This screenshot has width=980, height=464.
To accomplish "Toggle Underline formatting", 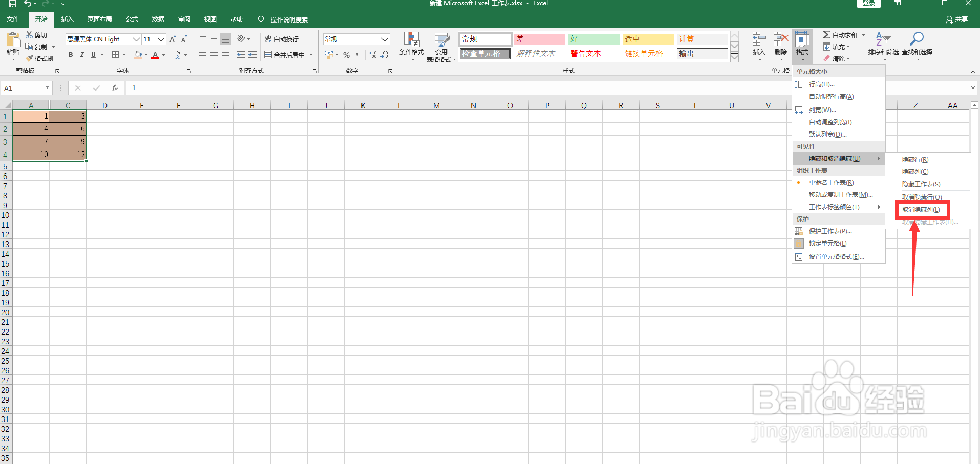I will point(93,55).
